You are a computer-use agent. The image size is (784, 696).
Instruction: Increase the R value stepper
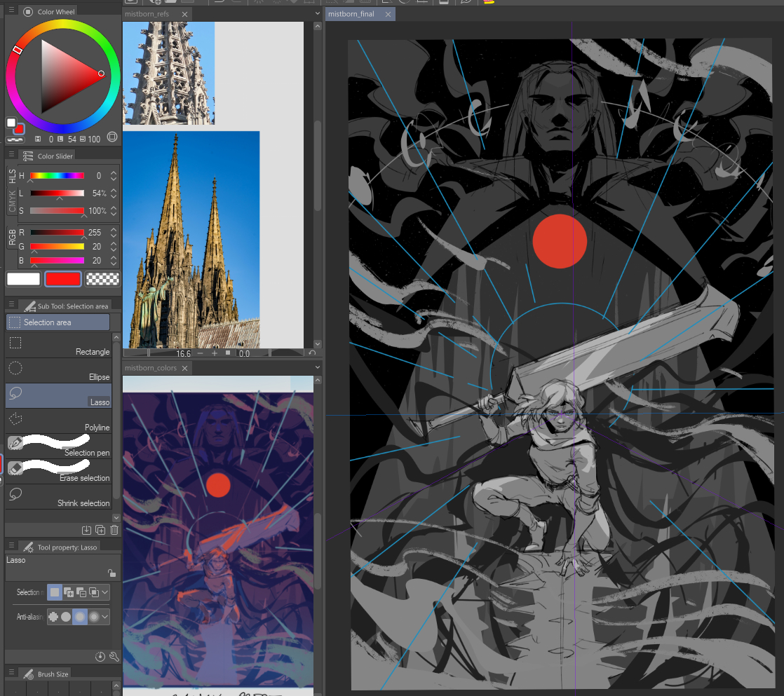coord(114,228)
